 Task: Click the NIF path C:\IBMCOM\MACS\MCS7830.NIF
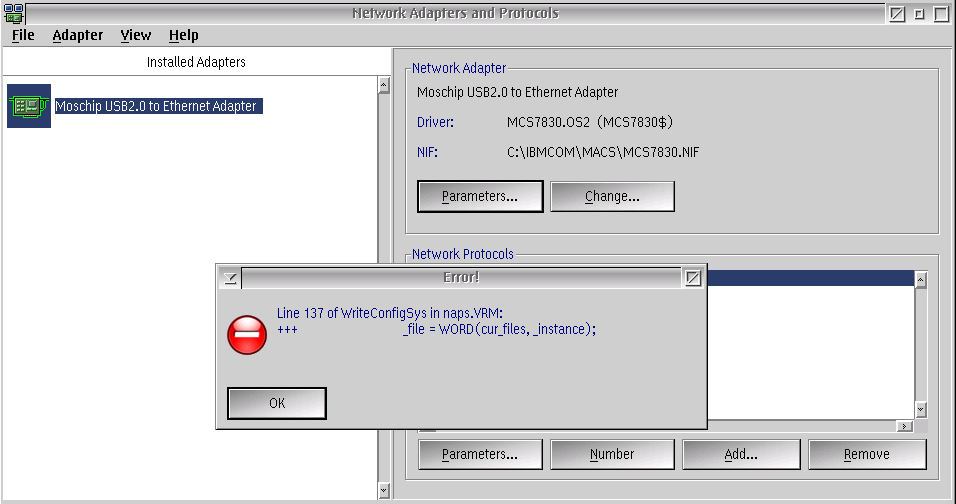pos(603,152)
